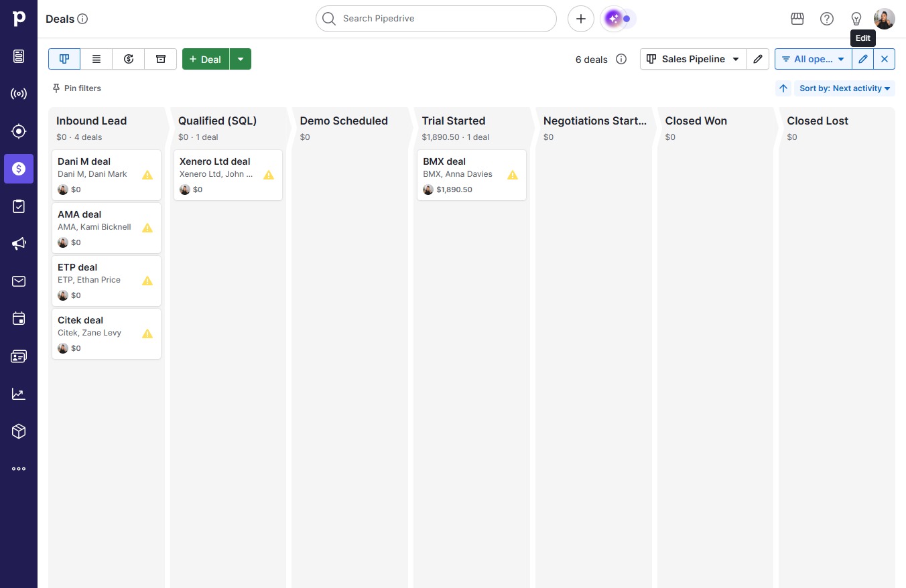Open the Activities calendar sidebar icon
The width and height of the screenshot is (906, 588).
[x=19, y=319]
